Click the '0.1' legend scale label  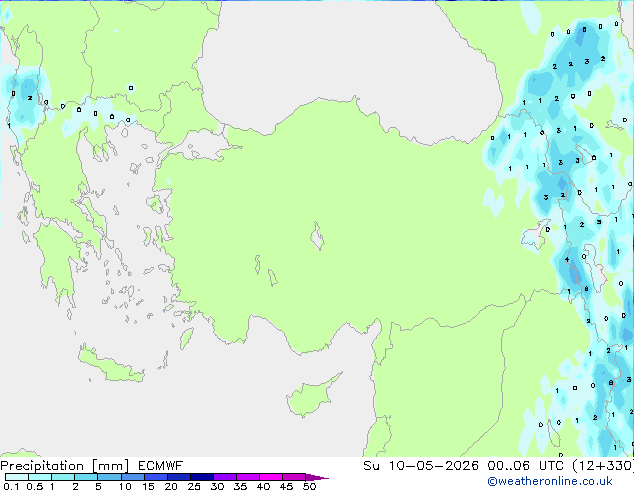11,486
